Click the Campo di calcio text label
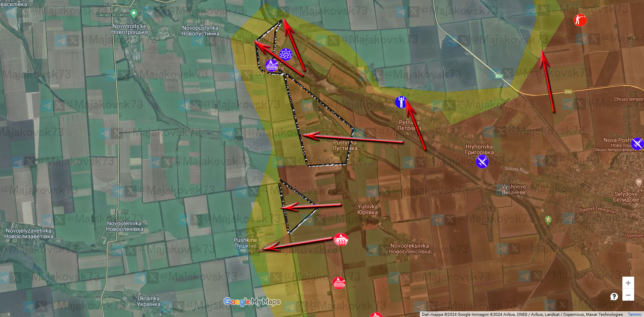The image size is (644, 317). 112,15
